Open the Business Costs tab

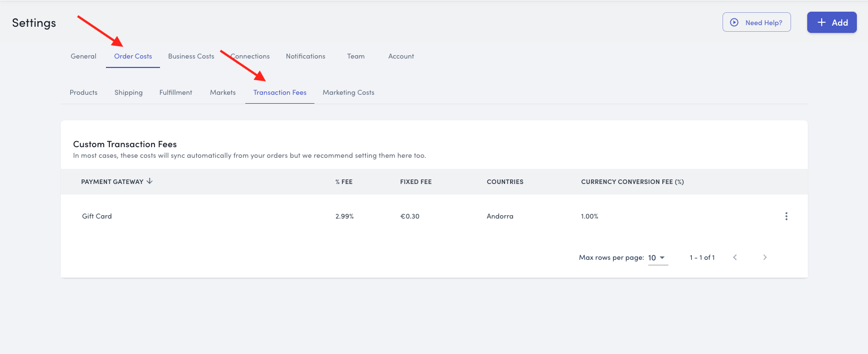point(191,56)
